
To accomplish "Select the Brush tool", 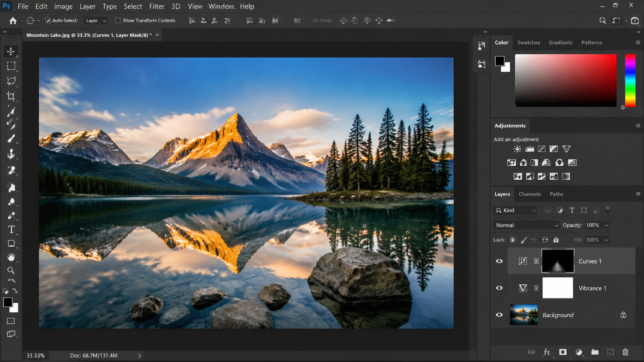I will 11,139.
